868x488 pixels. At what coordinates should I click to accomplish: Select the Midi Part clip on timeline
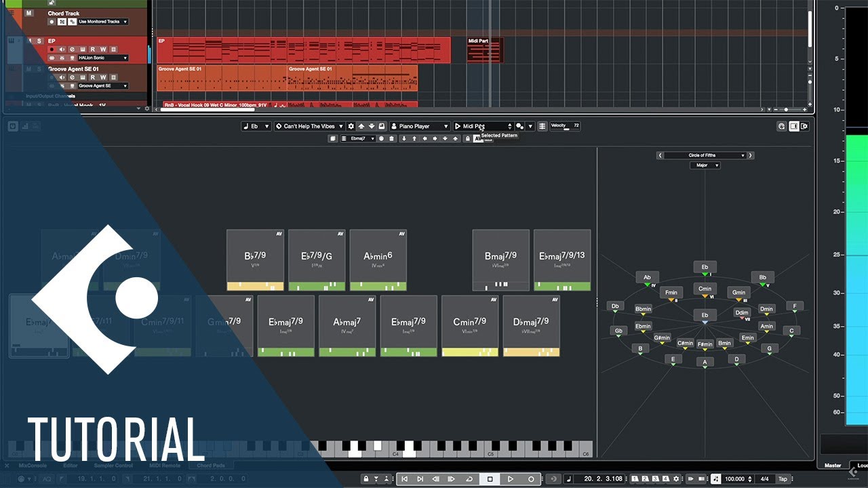coord(485,50)
